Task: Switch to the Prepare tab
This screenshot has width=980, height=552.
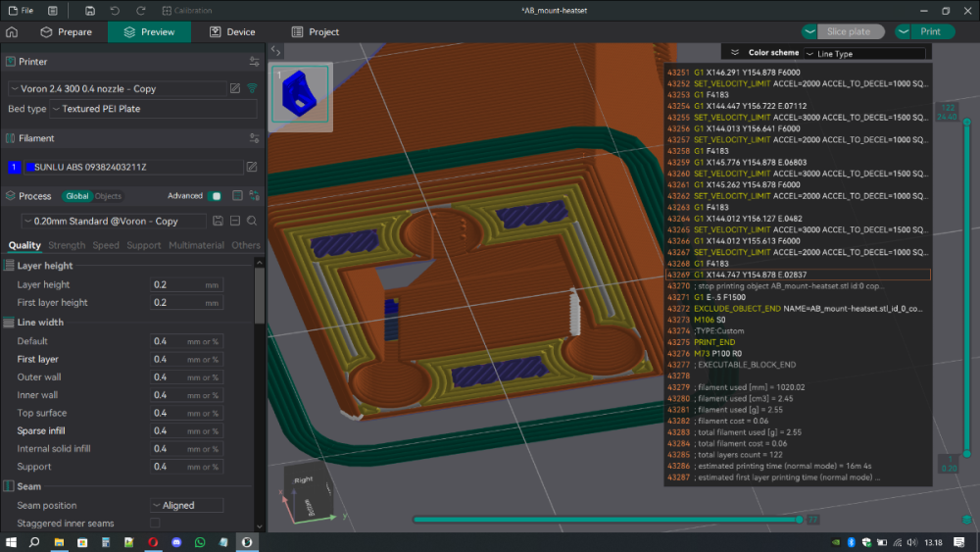Action: [67, 32]
